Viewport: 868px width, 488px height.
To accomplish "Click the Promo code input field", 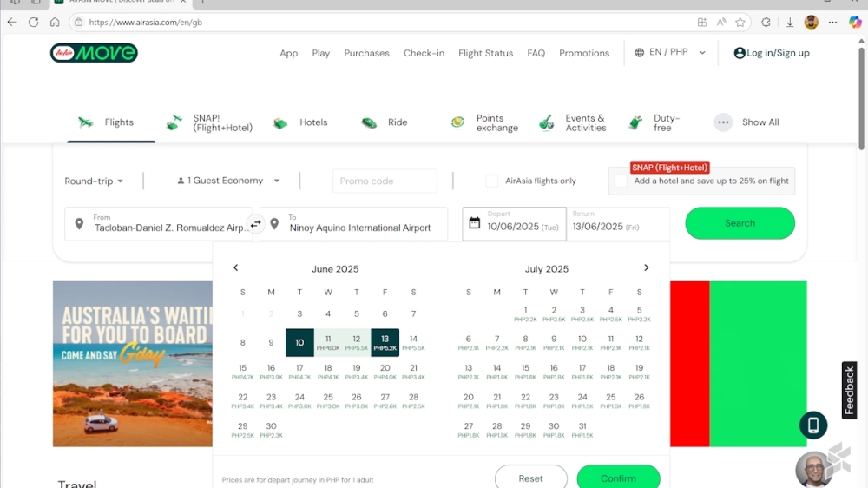I will pos(384,181).
